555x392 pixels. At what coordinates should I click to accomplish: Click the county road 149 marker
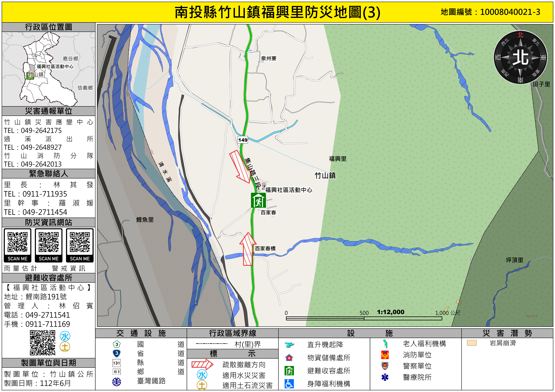[243, 140]
